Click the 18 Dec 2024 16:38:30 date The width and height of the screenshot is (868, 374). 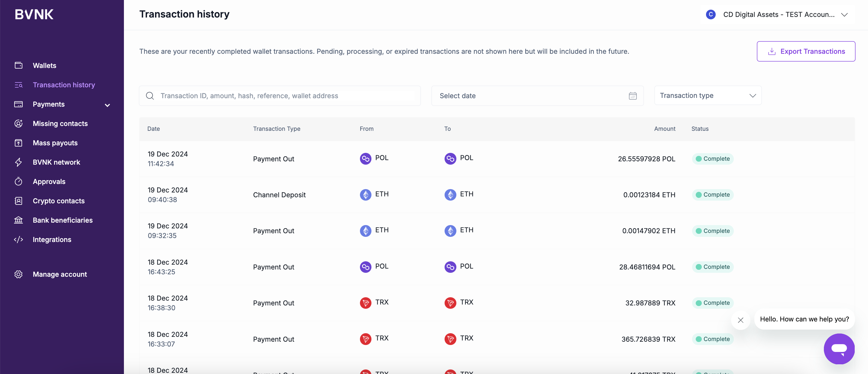tap(167, 303)
